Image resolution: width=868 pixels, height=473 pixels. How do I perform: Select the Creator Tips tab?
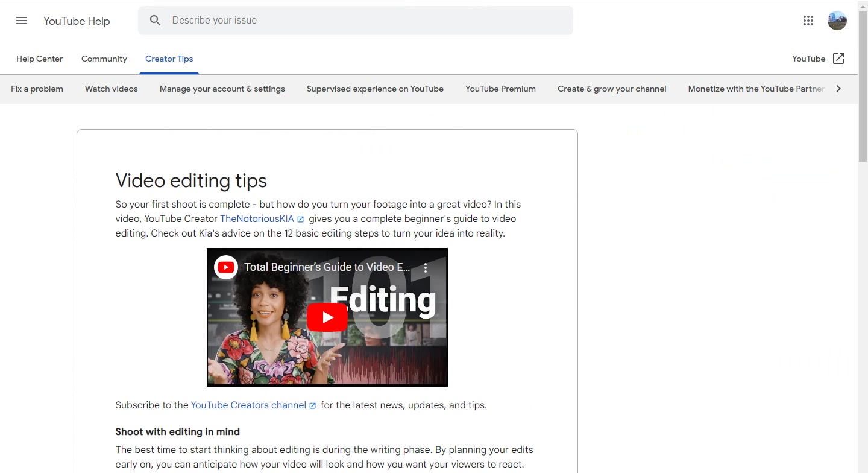pos(169,59)
